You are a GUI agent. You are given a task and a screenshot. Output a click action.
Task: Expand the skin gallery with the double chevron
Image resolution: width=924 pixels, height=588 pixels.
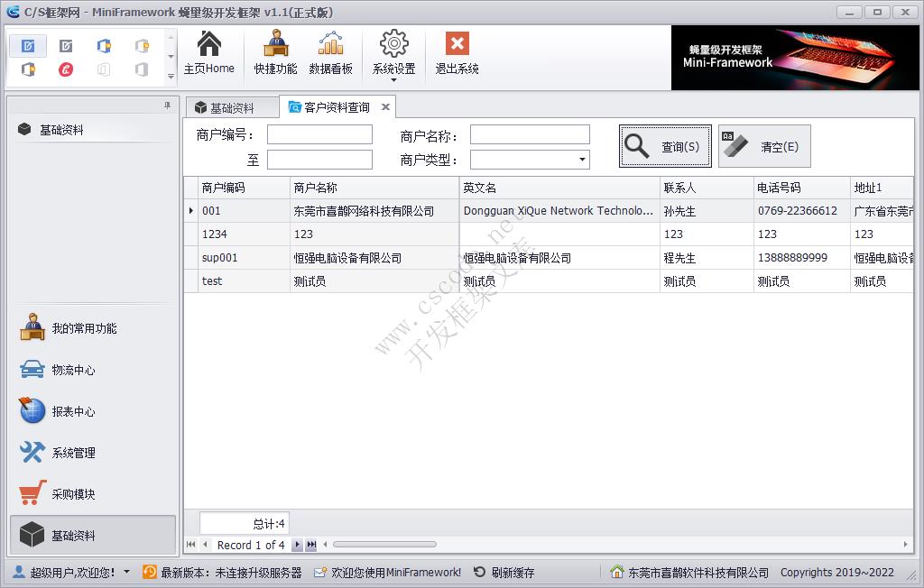click(171, 77)
